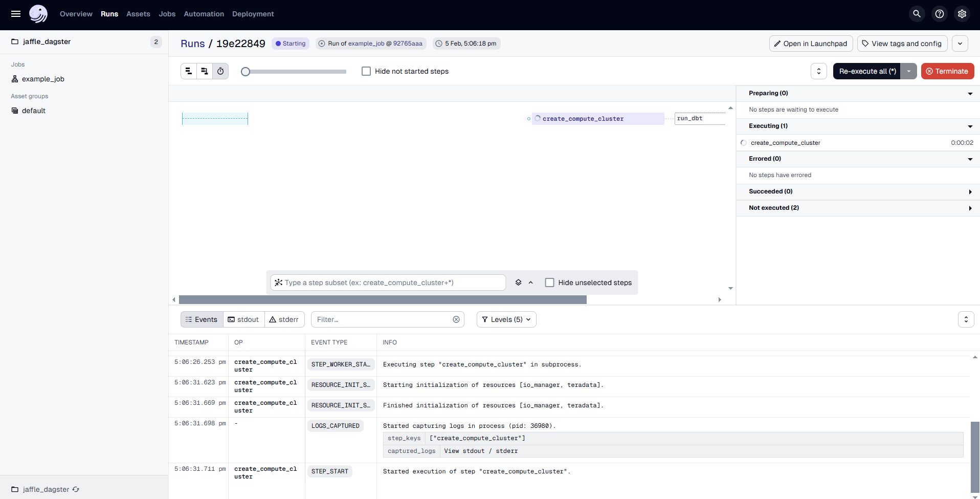980x499 pixels.
Task: Go to Jobs in top nav
Action: (x=167, y=14)
